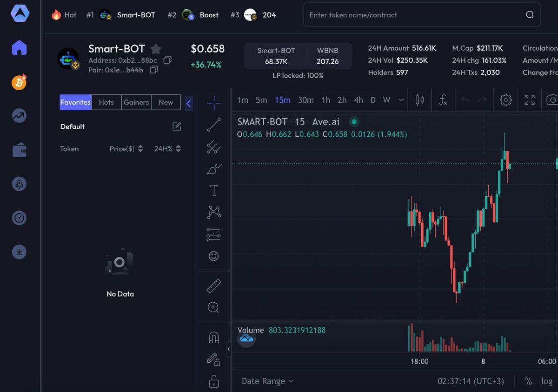
Task: Expand the hidden chart tools arrow
Action: tap(228, 349)
